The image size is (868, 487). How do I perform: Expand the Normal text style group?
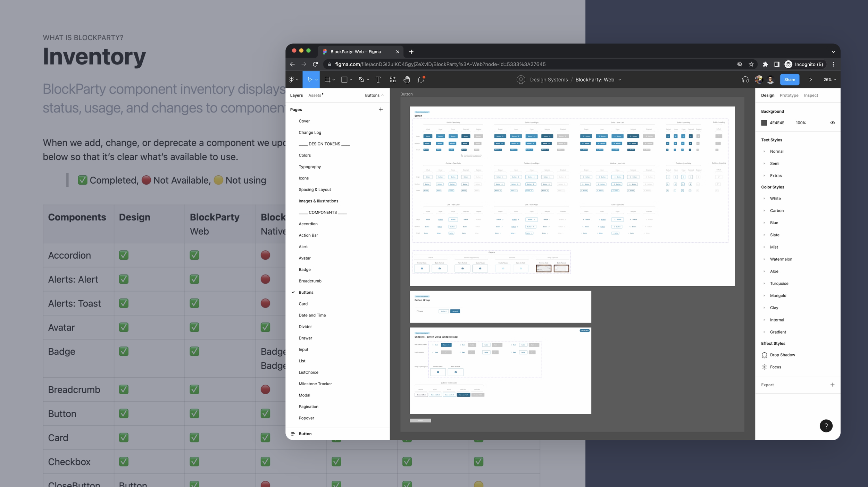[764, 151]
